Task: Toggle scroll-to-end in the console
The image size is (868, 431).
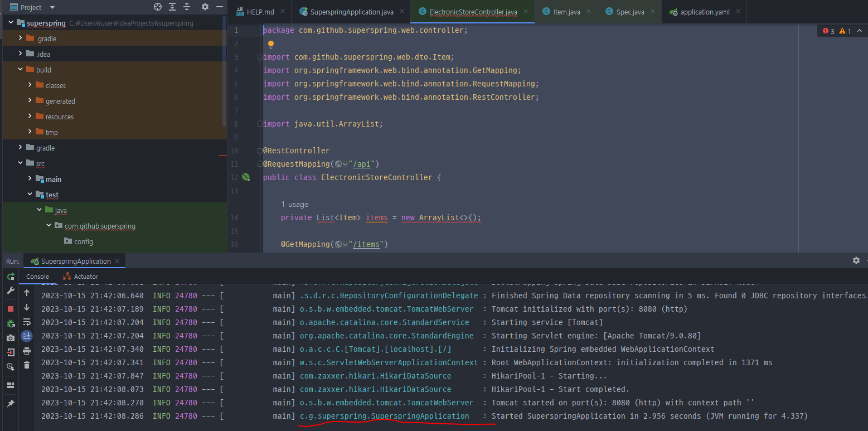Action: click(x=27, y=336)
